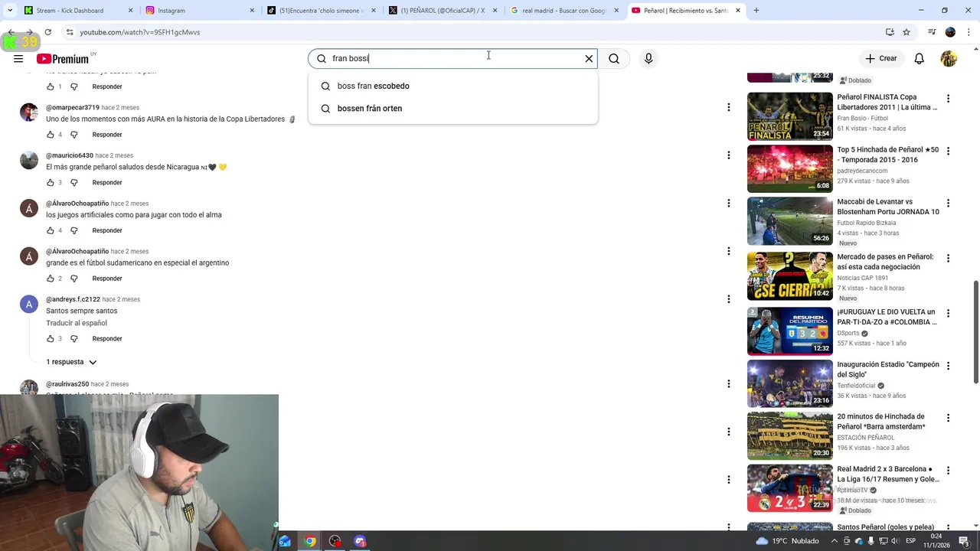This screenshot has height=551, width=980.
Task: Like the @omarpecar3719 comment
Action: coord(51,135)
